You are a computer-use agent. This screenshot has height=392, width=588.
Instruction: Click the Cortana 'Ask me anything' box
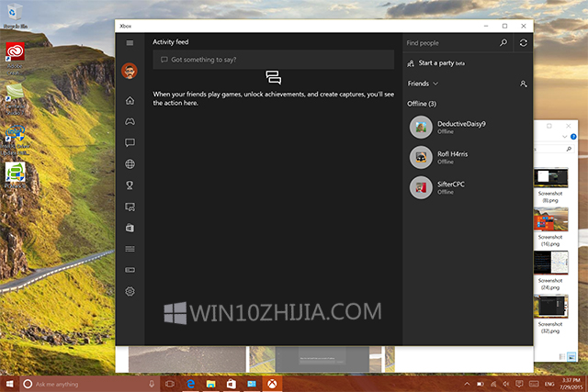pyautogui.click(x=90, y=384)
